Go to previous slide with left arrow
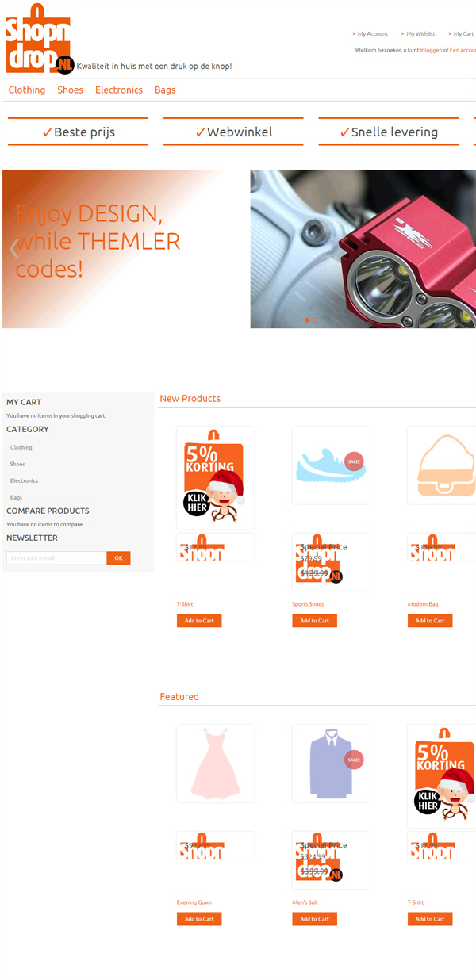This screenshot has height=980, width=476. point(13,249)
